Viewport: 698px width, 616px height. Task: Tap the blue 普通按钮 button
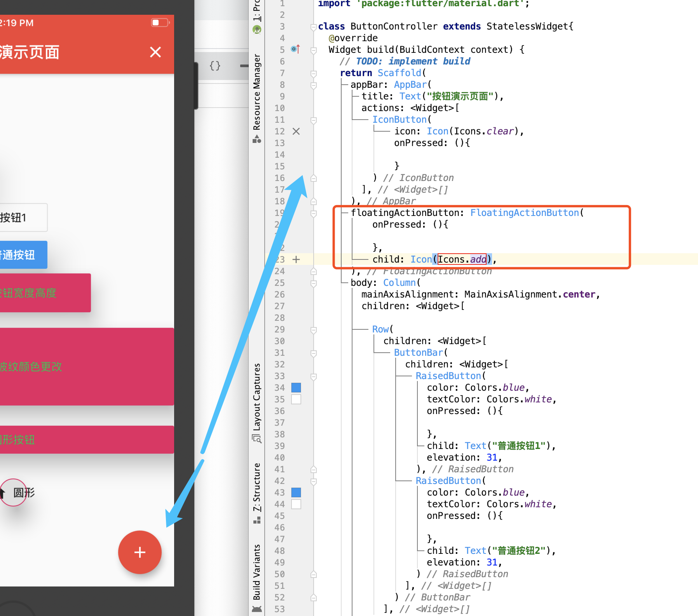click(23, 255)
